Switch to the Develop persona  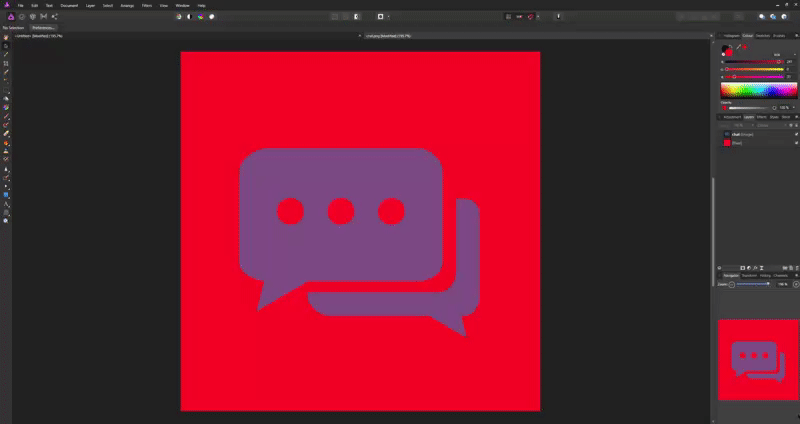point(33,17)
